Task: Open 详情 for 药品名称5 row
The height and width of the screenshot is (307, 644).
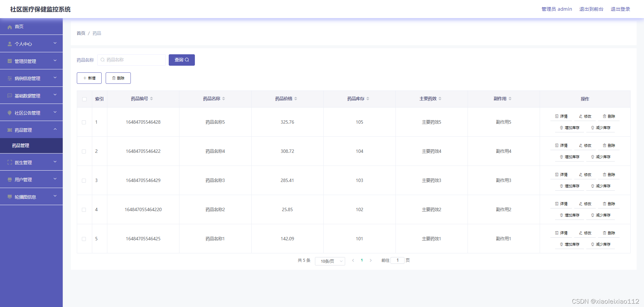Action: tap(561, 116)
